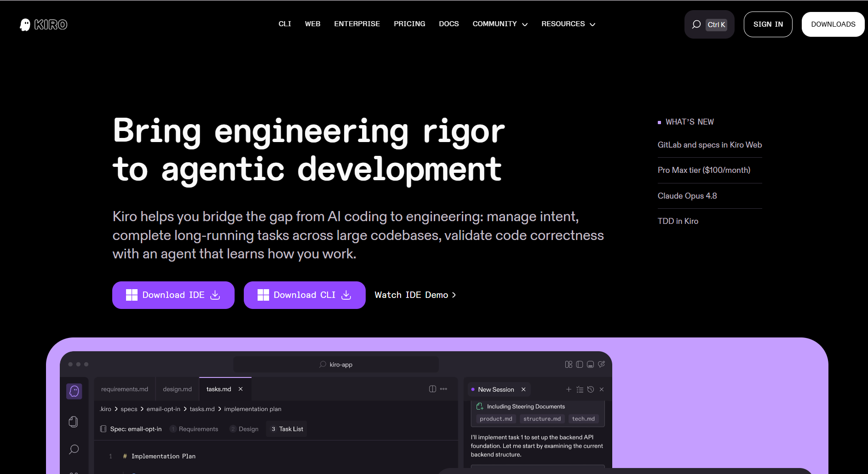Click the customize layout icon in the IDE title bar
Viewport: 868px width, 474px height.
coord(569,365)
